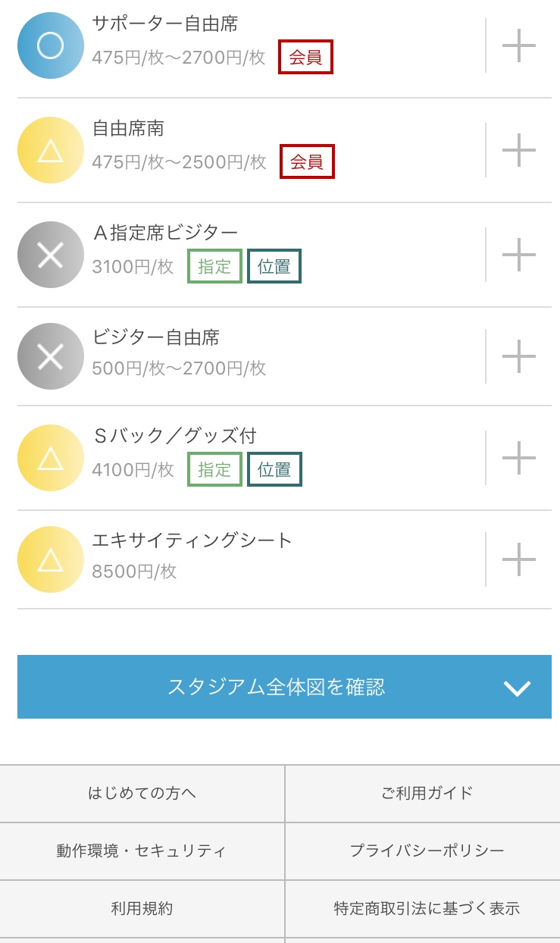Expand Ａ指定席ビジター using the plus icon
Image resolution: width=560 pixels, height=943 pixels.
(519, 255)
